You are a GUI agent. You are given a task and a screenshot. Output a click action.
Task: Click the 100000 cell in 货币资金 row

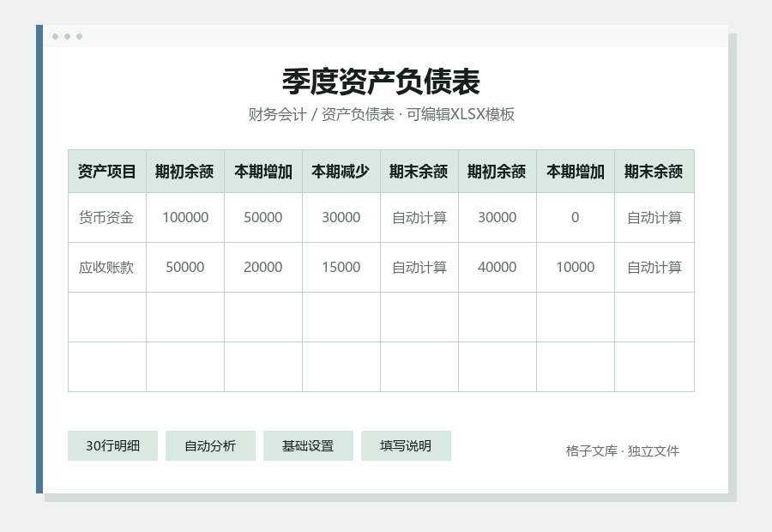185,218
